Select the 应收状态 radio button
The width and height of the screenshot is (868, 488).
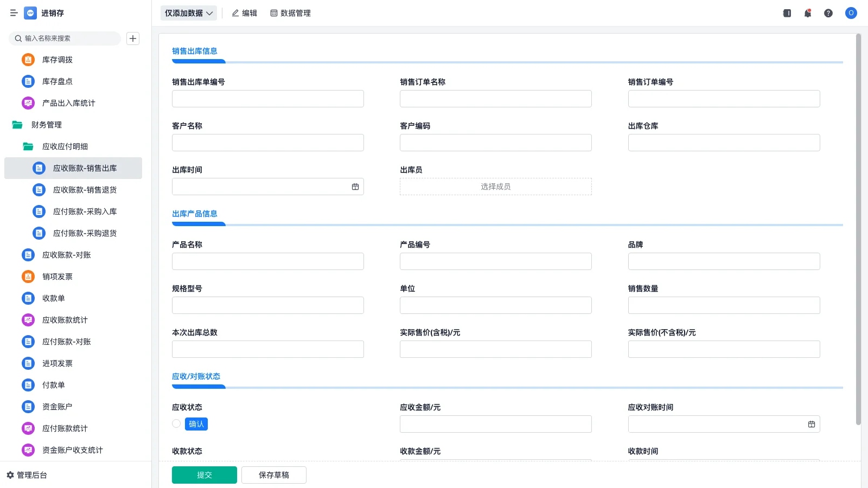[x=176, y=423]
